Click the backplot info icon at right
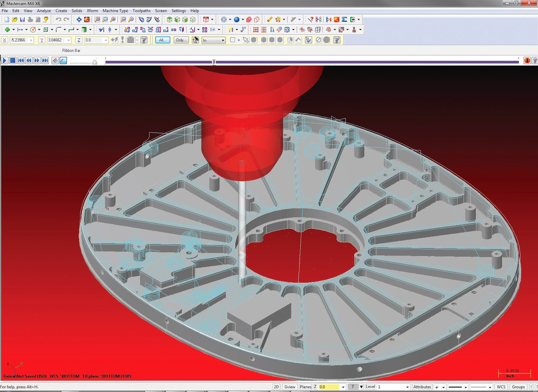The width and height of the screenshot is (538, 392). click(527, 61)
